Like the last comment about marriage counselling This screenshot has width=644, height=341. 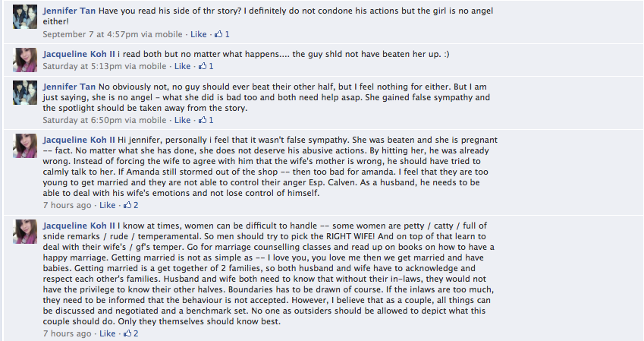(x=107, y=333)
